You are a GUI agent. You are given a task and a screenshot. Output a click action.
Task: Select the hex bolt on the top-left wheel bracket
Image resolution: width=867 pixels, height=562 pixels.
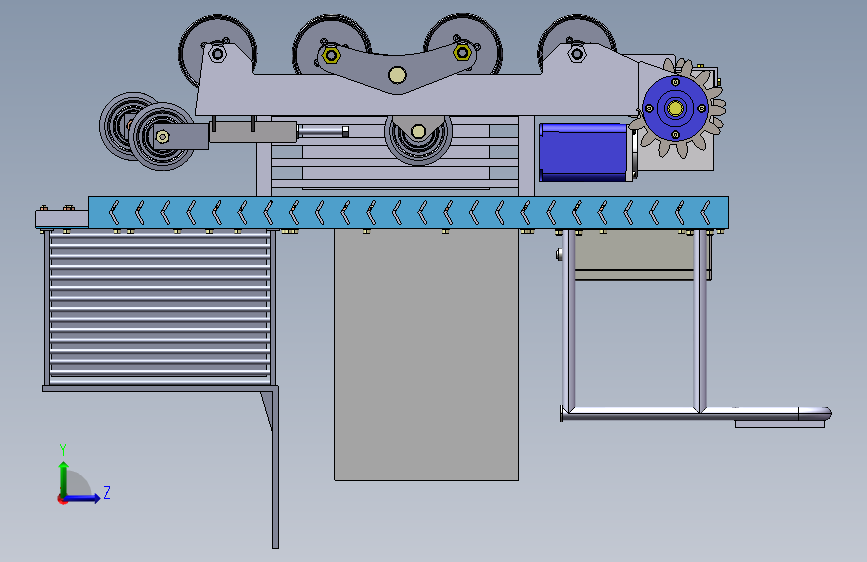pyautogui.click(x=218, y=54)
